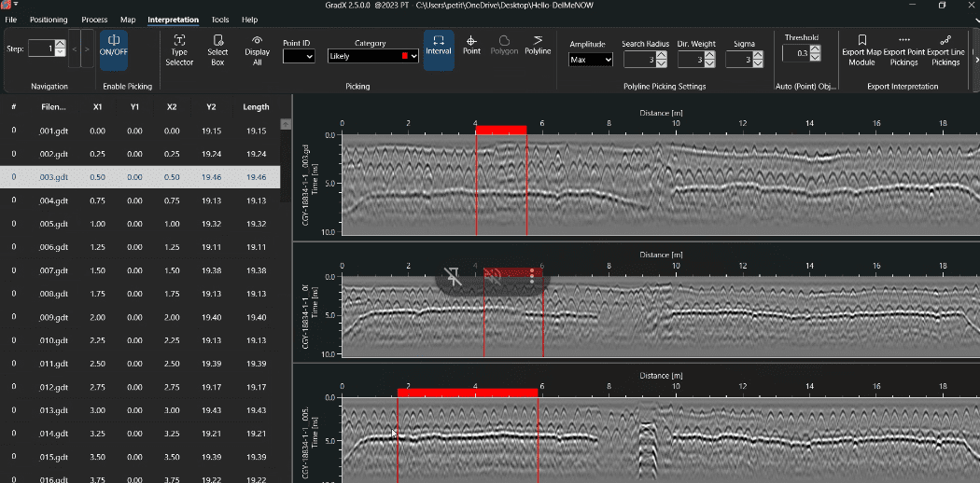Viewport: 980px width, 483px height.
Task: Switch to the Process tab
Action: (94, 20)
